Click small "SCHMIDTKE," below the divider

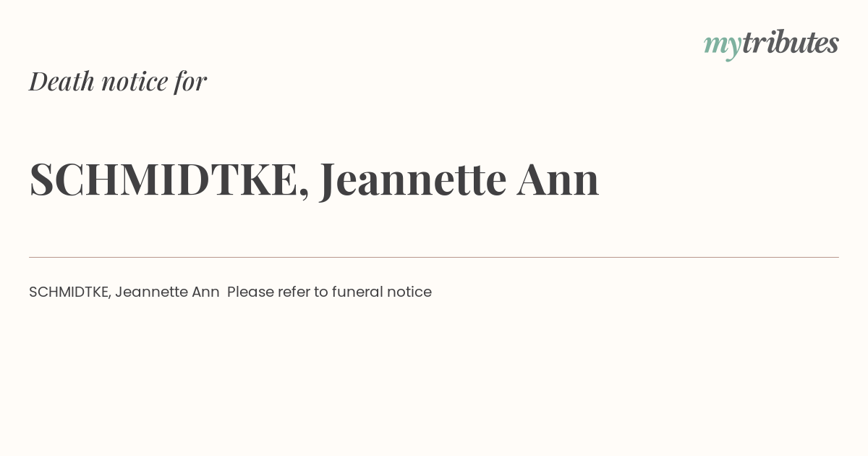tap(70, 292)
